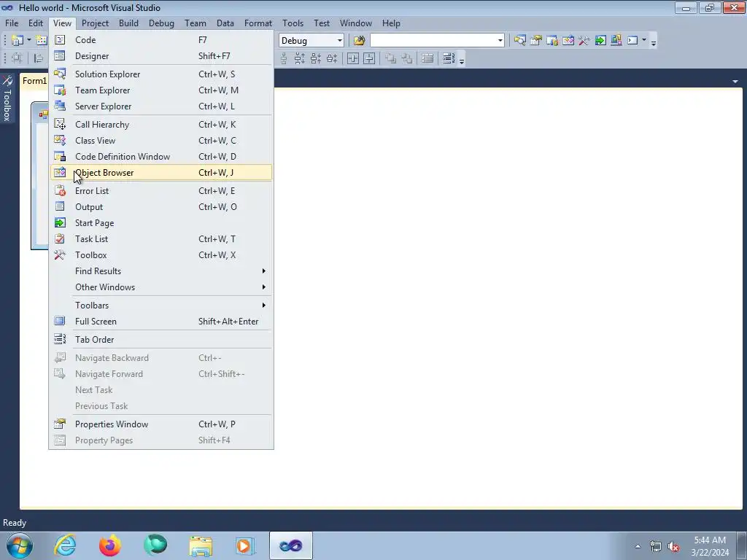Click the Toolbox icon in View menu
Viewport: 747px width, 560px height.
(60, 255)
